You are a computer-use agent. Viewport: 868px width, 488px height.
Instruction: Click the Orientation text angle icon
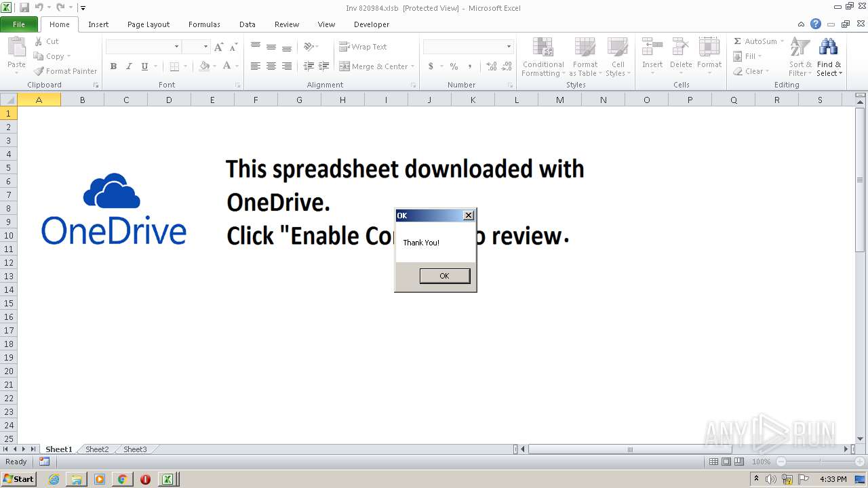point(309,47)
